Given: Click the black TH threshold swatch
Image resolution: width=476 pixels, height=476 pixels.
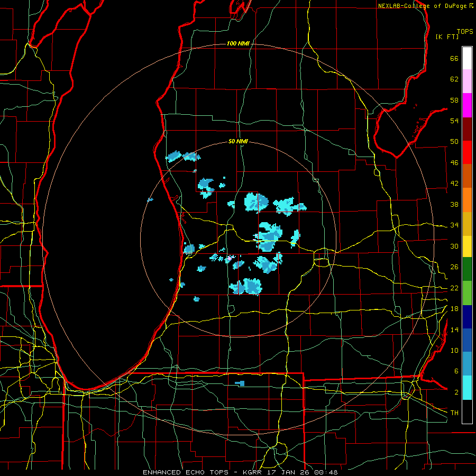Looking at the screenshot, I should tap(467, 411).
